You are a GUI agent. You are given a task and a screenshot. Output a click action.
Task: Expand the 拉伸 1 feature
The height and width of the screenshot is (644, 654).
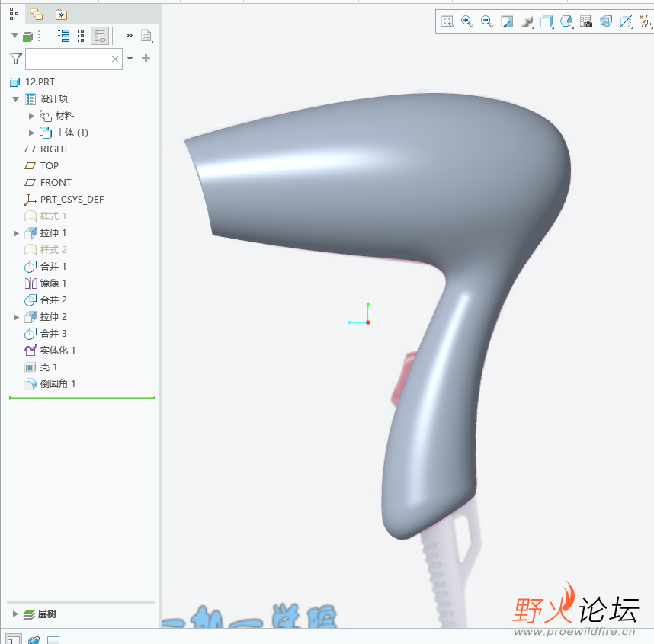[16, 233]
